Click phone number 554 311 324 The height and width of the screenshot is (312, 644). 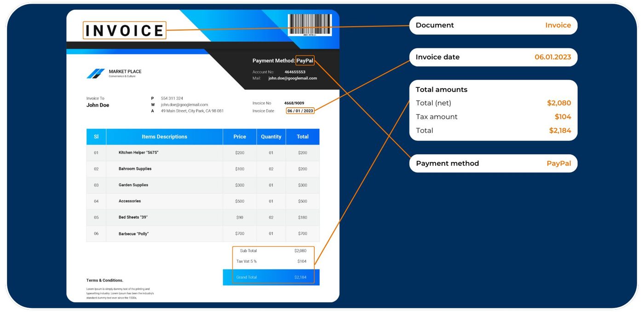(x=172, y=98)
